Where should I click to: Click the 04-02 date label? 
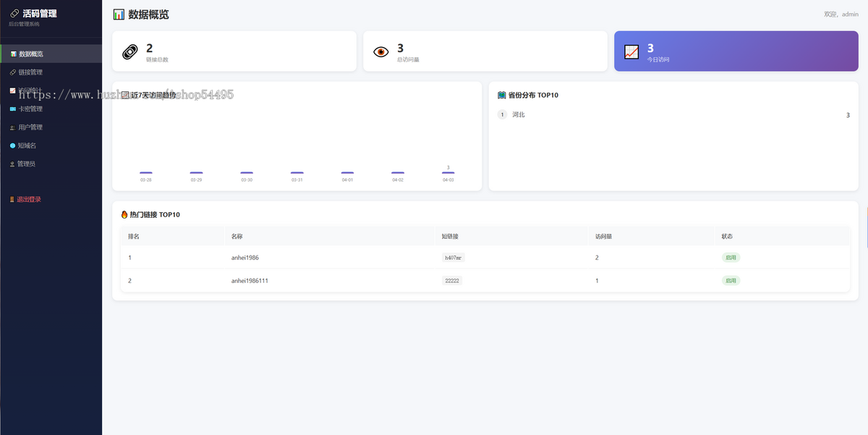pyautogui.click(x=398, y=180)
